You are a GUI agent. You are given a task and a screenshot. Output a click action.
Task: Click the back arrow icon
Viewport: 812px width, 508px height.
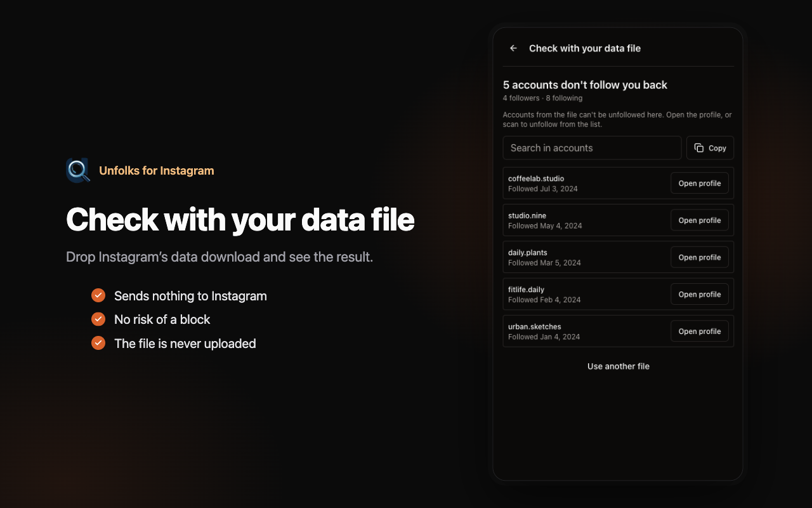click(514, 48)
